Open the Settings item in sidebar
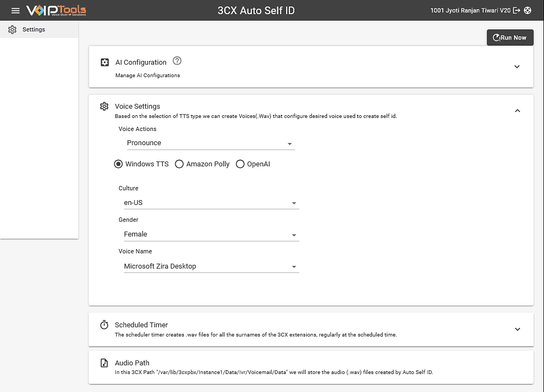The image size is (544, 392). coord(39,29)
